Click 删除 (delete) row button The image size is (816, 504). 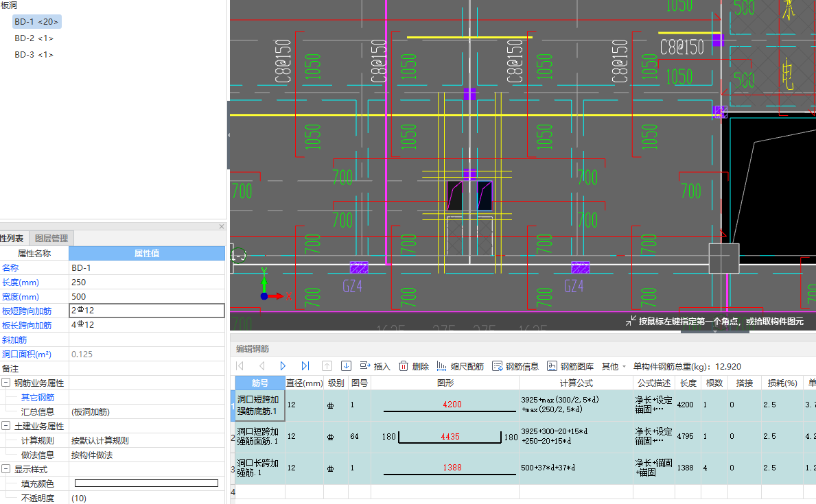click(x=414, y=366)
